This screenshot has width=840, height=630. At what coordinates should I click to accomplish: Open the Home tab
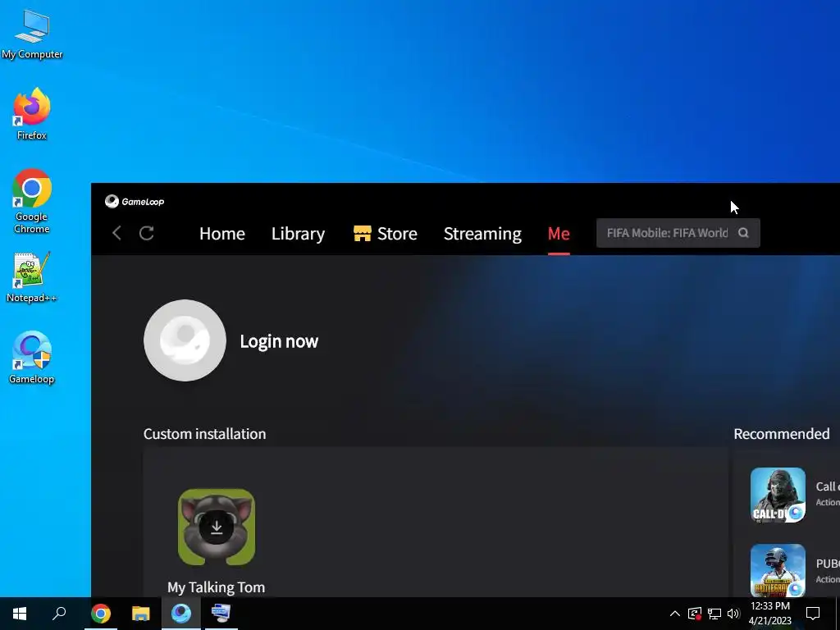tap(221, 234)
